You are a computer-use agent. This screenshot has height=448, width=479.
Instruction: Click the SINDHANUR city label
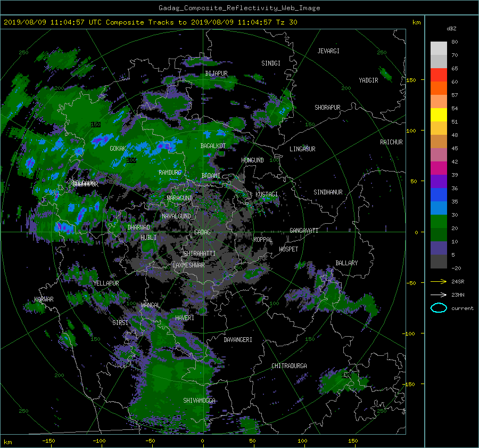[328, 192]
